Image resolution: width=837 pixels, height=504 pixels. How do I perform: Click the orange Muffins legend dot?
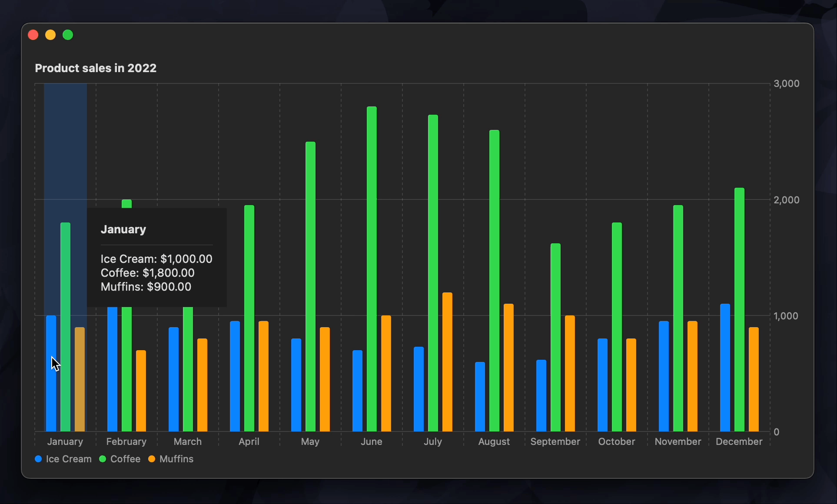tap(152, 459)
